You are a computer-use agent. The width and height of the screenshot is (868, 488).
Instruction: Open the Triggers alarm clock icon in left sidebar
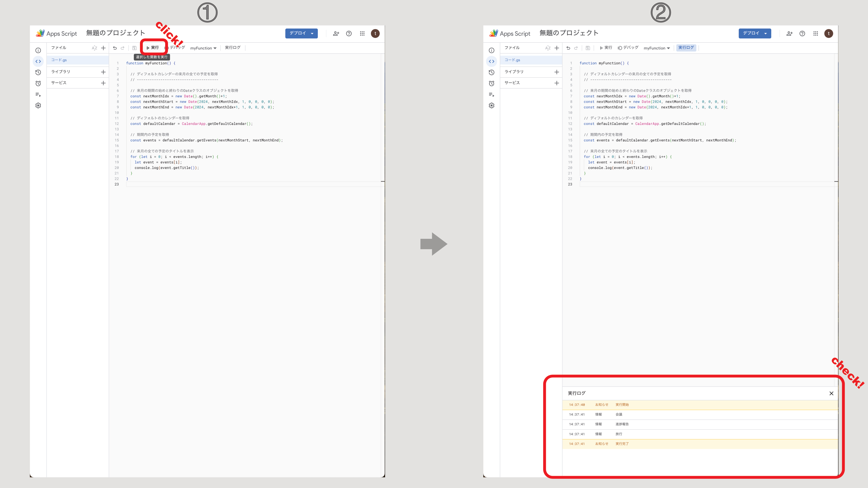click(x=38, y=83)
